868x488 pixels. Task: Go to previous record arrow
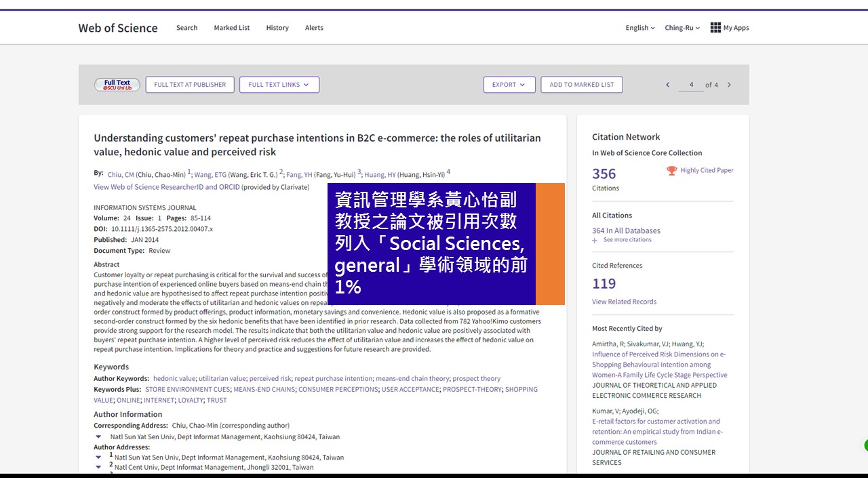667,85
